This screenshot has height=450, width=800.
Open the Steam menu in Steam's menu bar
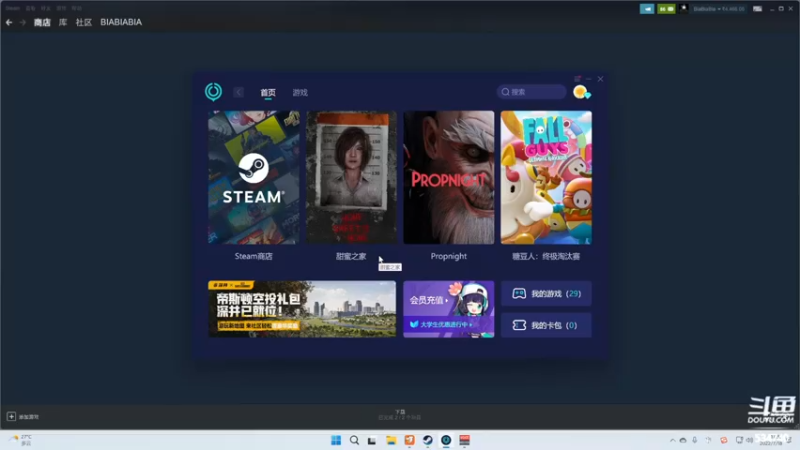tap(13, 8)
